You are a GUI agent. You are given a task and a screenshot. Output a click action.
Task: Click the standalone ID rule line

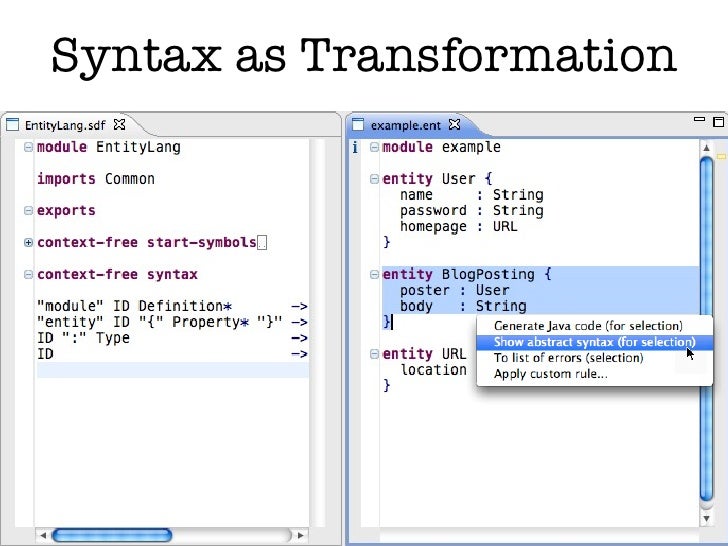pos(46,354)
